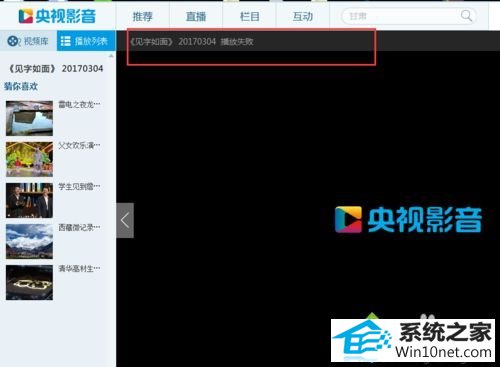Viewport: 500px width, 367px height.
Task: Switch to the 直播 tab
Action: click(196, 16)
